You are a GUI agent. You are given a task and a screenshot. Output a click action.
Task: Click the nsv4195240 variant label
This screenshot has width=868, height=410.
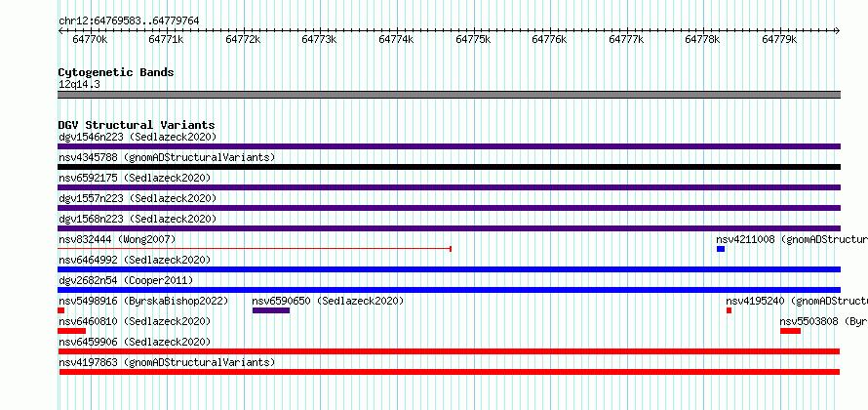(x=797, y=301)
